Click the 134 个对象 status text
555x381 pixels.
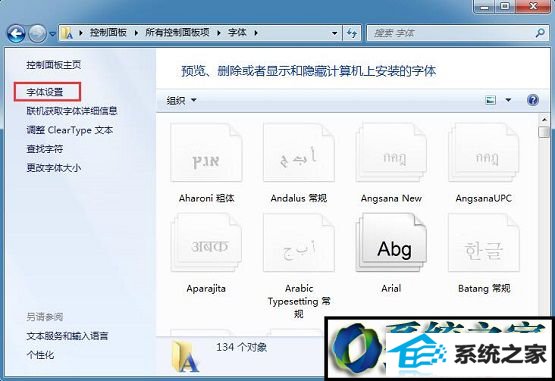click(x=241, y=347)
